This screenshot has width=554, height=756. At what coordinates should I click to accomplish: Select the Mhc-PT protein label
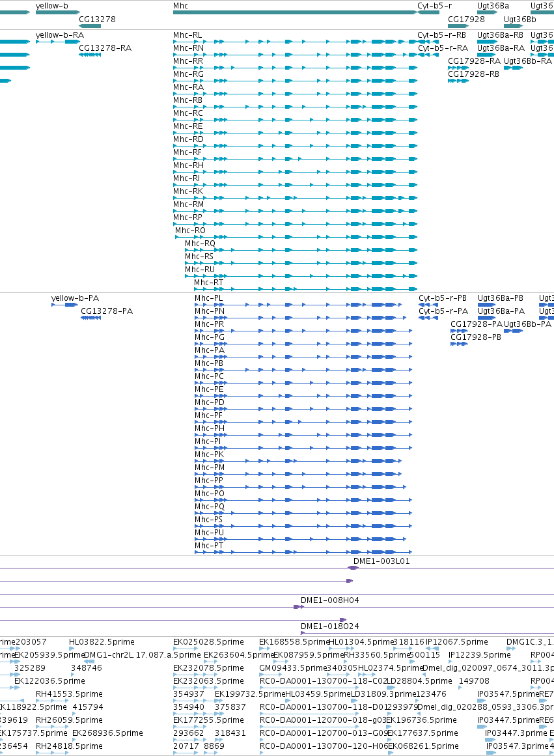click(209, 546)
